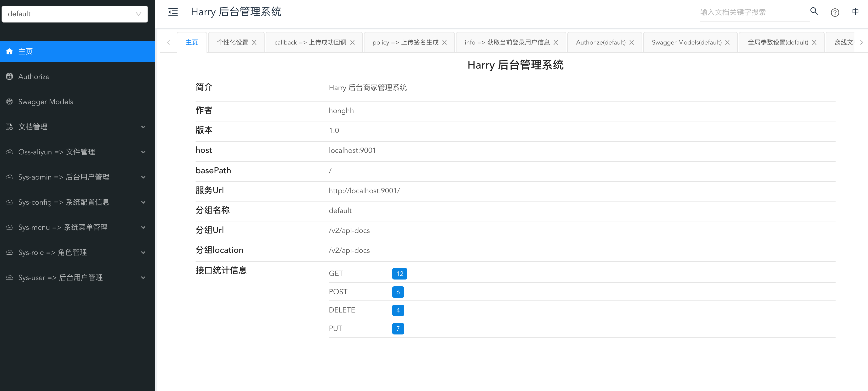Screen dimensions: 868x391
Task: Click the home icon beside 主页
Action: point(9,51)
